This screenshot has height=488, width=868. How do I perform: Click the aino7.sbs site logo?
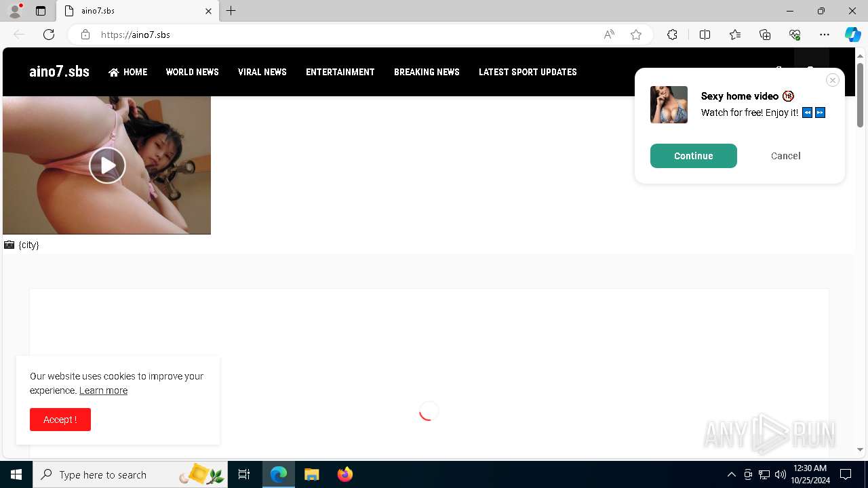click(59, 72)
